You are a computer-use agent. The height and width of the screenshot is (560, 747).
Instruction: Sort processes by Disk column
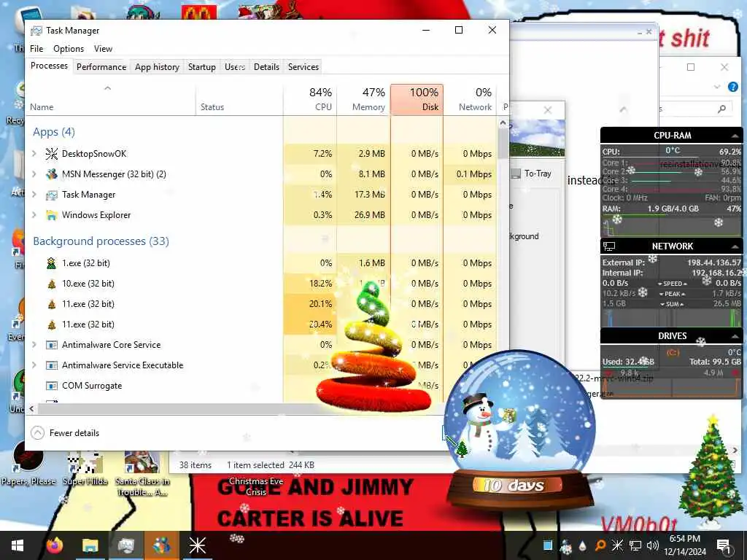point(417,99)
